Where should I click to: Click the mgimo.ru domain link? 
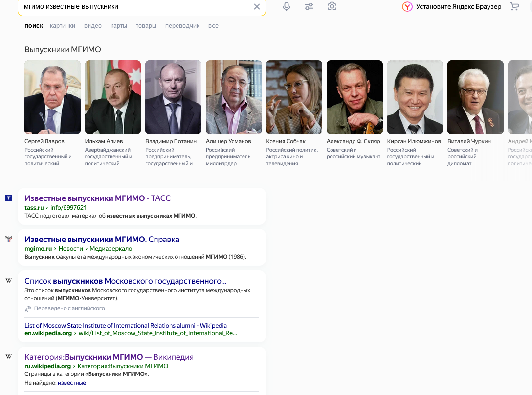[x=38, y=249]
